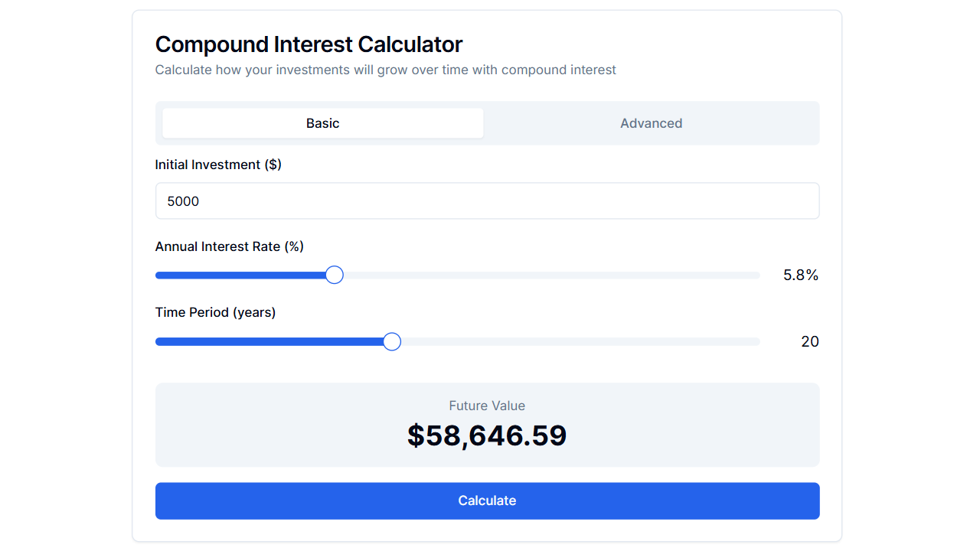Click the Time Period (years) label
Screen dimensions: 980x551
216,312
